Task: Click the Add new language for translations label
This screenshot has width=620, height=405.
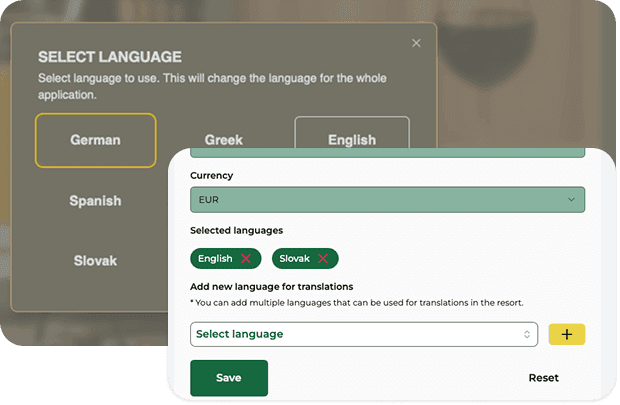Action: [x=271, y=287]
